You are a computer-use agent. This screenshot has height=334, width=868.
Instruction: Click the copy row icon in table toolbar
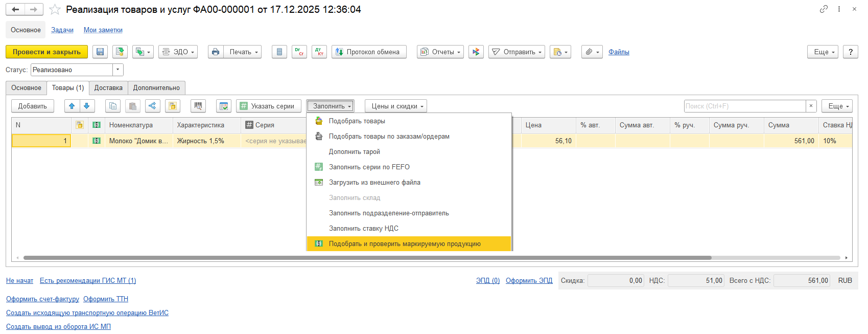click(x=113, y=106)
